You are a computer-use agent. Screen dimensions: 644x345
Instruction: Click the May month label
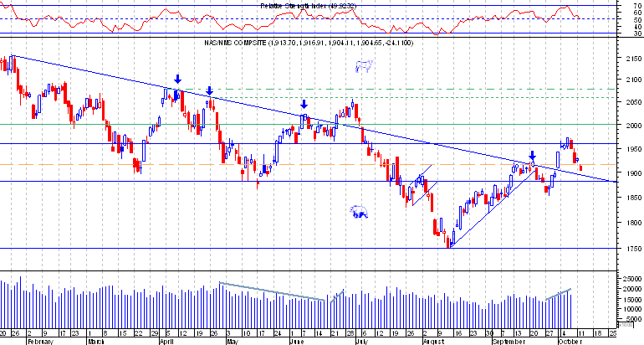232,342
